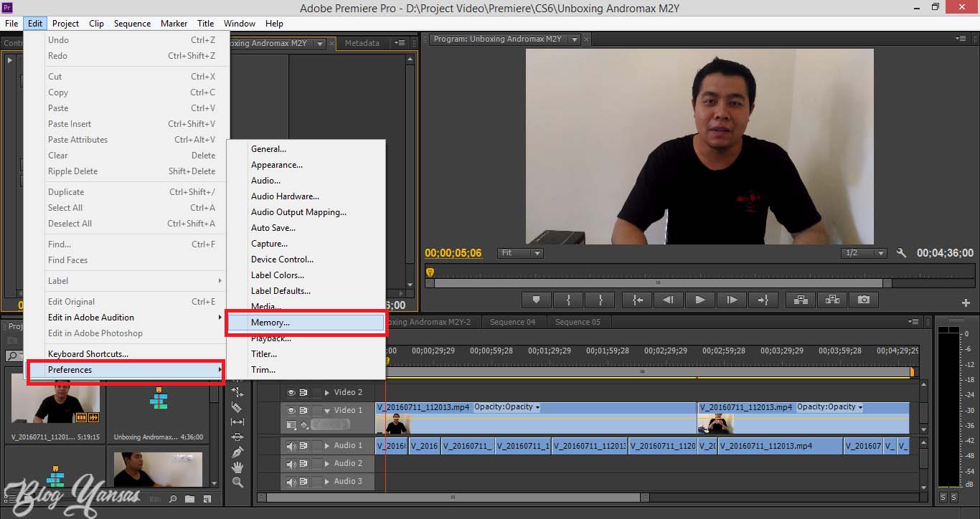This screenshot has width=980, height=519.
Task: Switch to the Sequence 04 tab
Action: coord(512,322)
